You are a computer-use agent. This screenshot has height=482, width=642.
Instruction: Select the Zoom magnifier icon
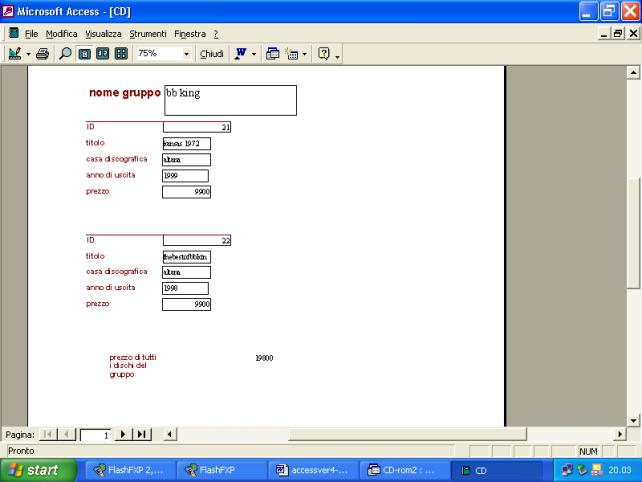[65, 54]
